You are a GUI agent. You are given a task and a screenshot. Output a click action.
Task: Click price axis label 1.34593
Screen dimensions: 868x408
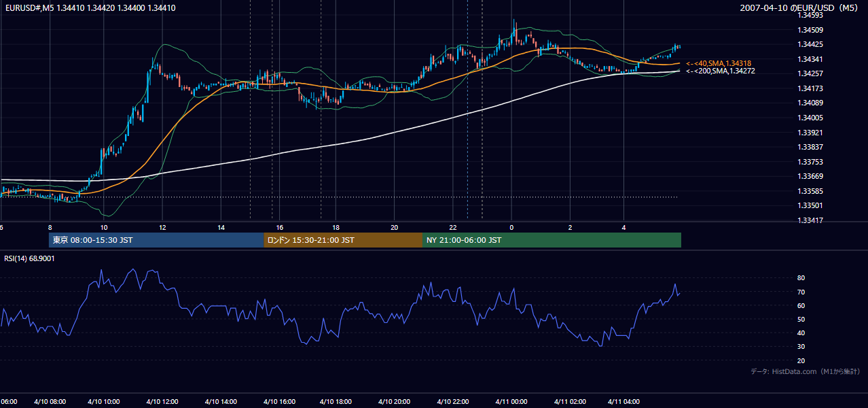pyautogui.click(x=810, y=15)
